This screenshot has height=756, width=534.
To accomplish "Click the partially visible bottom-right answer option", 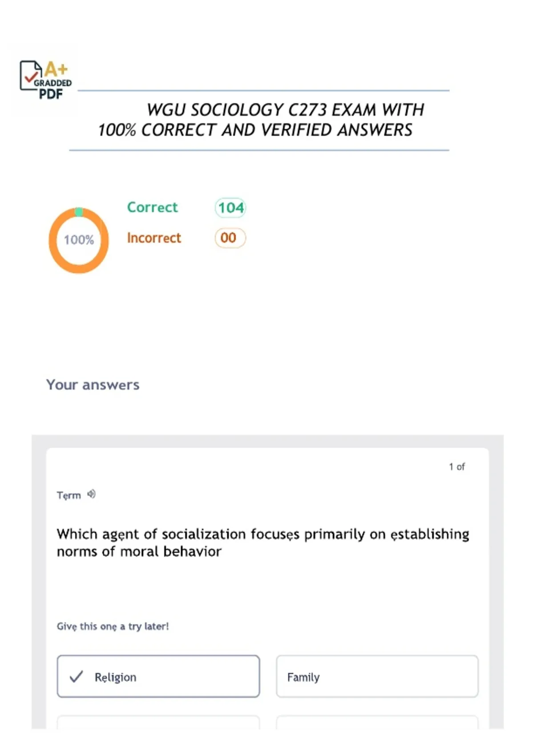I will [x=377, y=722].
